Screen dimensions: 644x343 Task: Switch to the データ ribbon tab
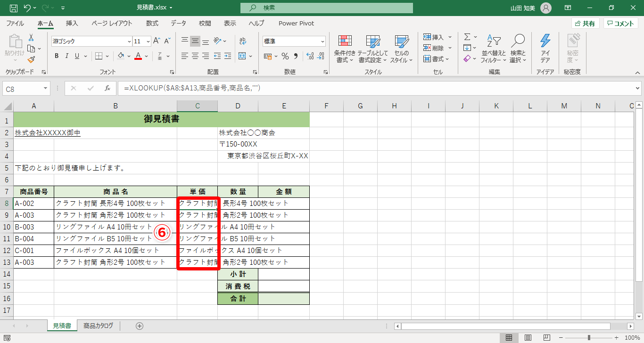tap(178, 23)
